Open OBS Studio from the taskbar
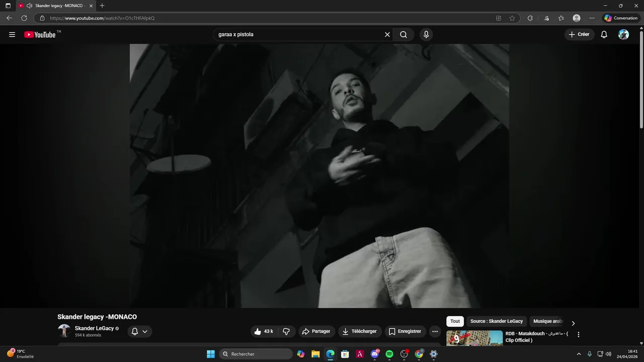 point(404,354)
